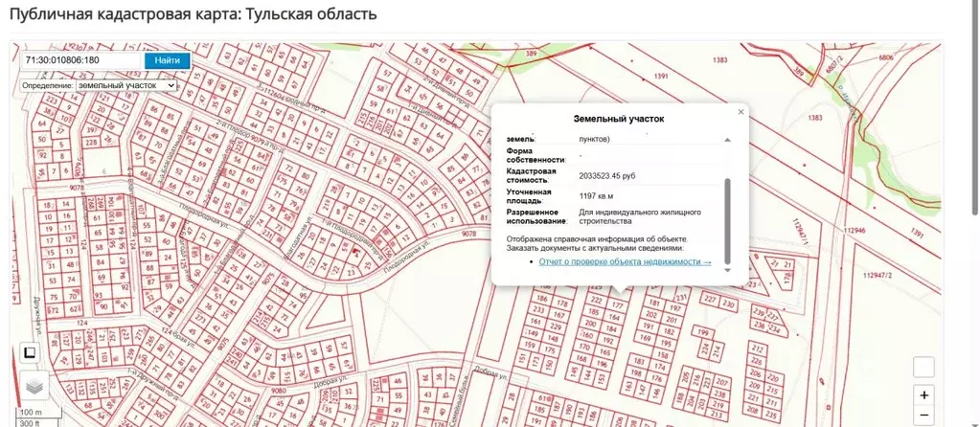This screenshot has height=427, width=980.
Task: Click the 100 m scale label
Action: pos(31,414)
